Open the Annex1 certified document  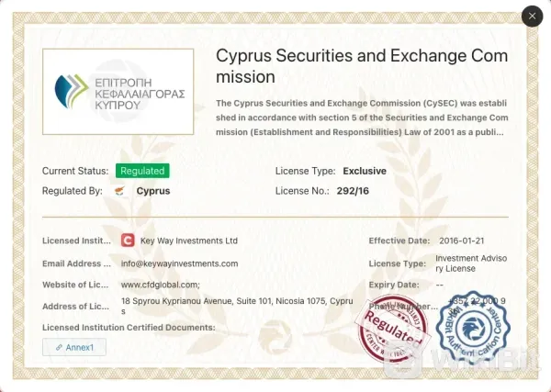click(x=74, y=347)
